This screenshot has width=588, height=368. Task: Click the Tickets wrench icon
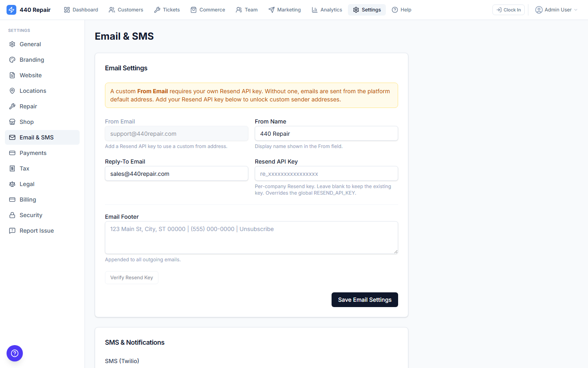(157, 9)
